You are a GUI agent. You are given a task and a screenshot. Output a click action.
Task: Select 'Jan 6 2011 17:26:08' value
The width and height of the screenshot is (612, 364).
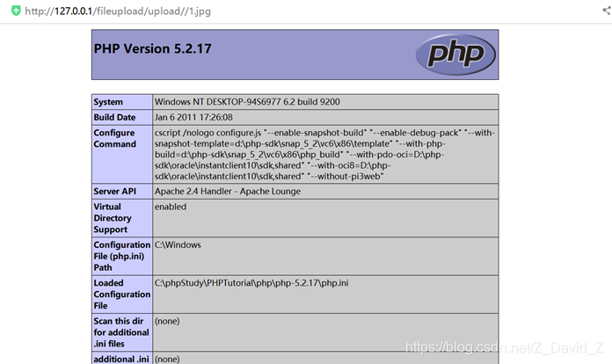(x=193, y=118)
